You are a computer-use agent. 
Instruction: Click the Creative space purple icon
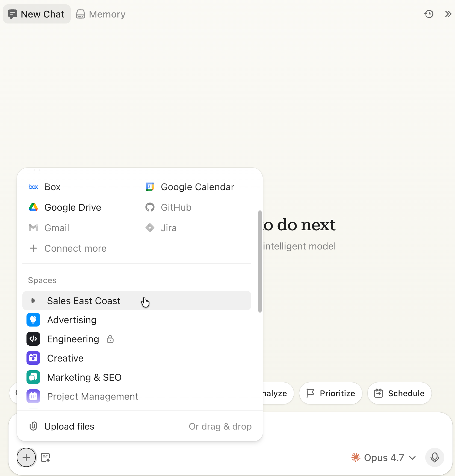pos(33,358)
